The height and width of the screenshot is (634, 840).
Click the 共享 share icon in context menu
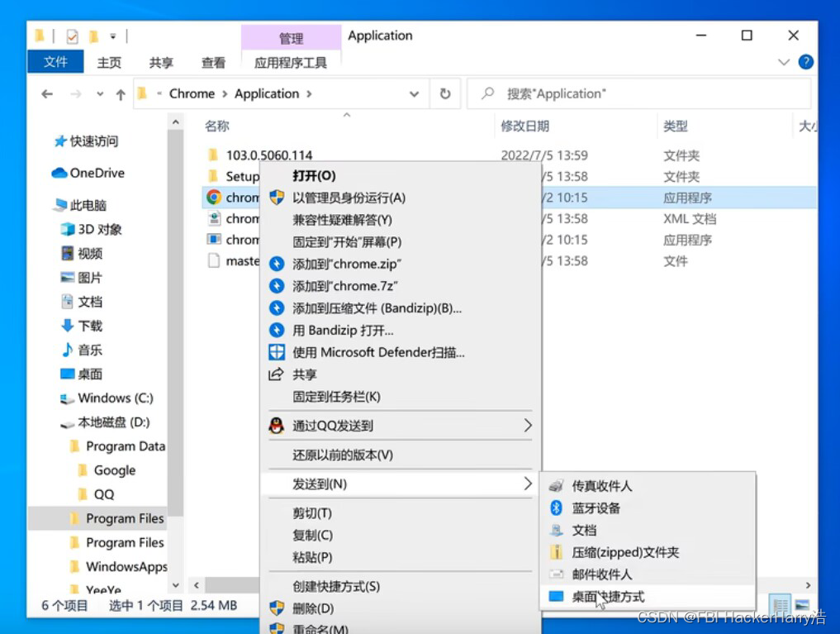coord(276,374)
